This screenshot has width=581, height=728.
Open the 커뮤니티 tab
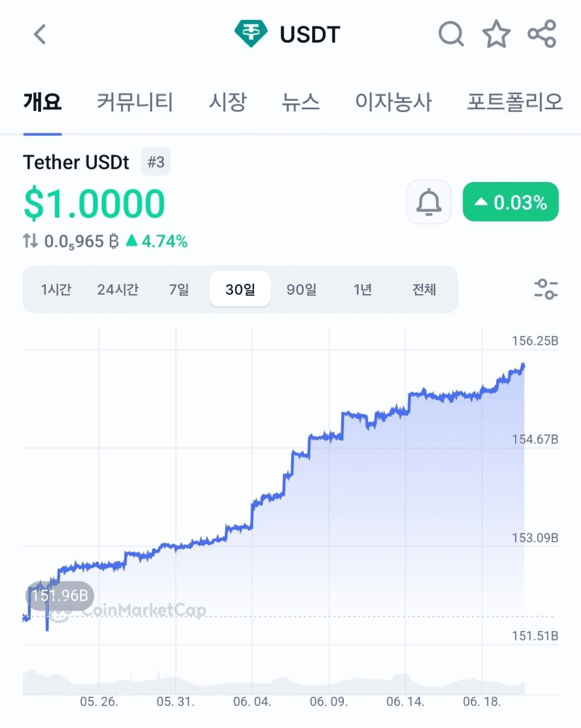[x=135, y=102]
